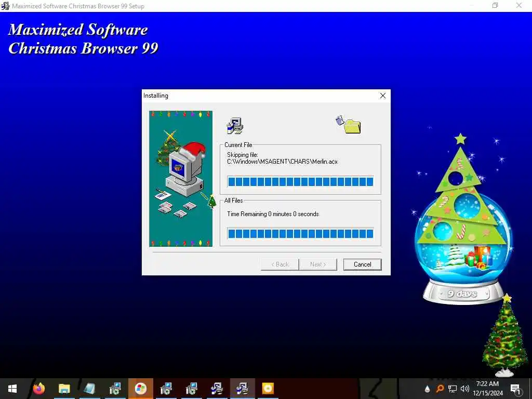Click the All Files progress bar
Image resolution: width=532 pixels, height=399 pixels.
pos(301,233)
